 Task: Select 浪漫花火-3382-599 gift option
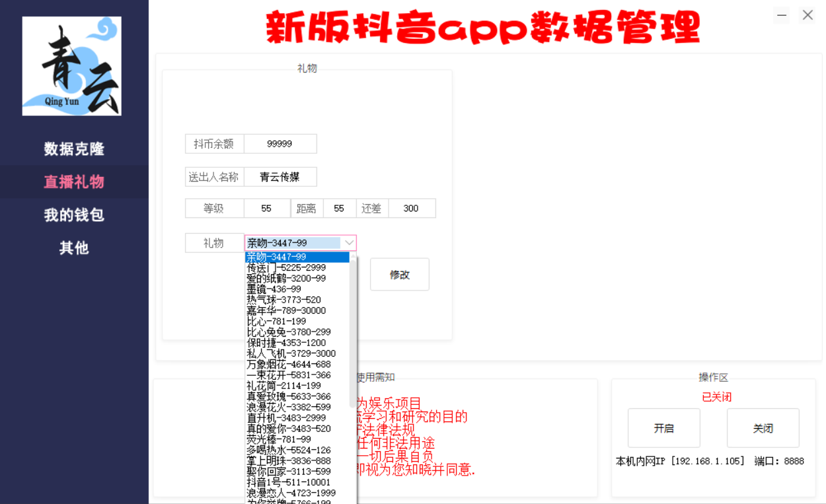297,407
